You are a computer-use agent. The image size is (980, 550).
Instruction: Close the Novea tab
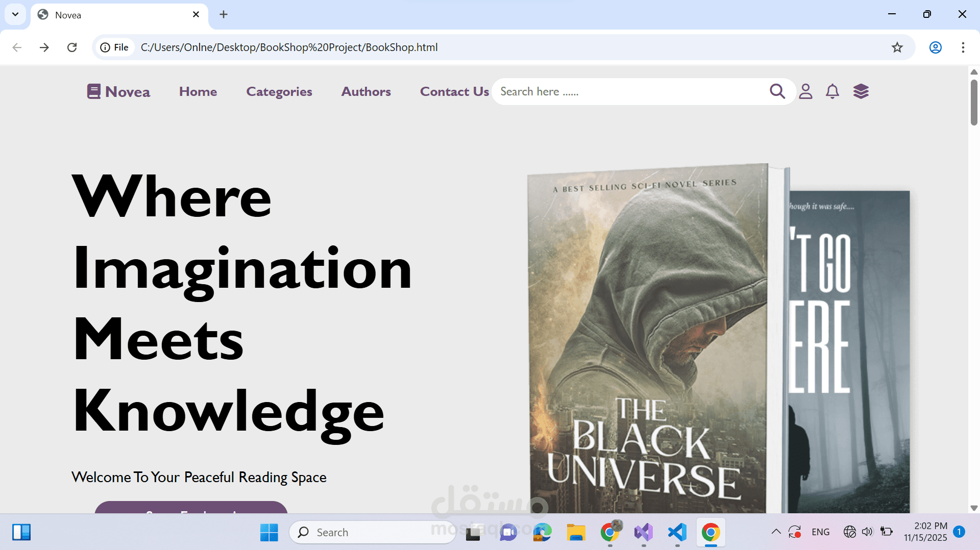196,14
